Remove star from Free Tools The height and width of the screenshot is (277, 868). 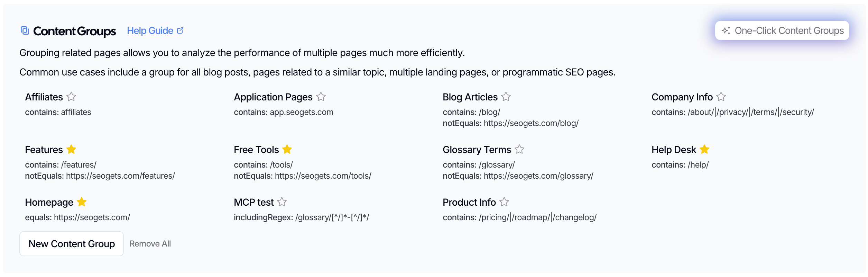287,149
